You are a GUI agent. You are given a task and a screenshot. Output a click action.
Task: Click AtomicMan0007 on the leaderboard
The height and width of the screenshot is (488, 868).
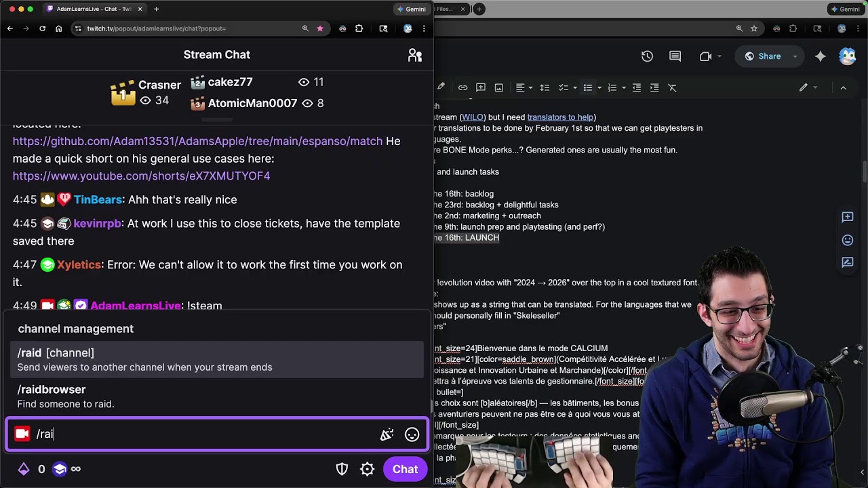point(252,103)
